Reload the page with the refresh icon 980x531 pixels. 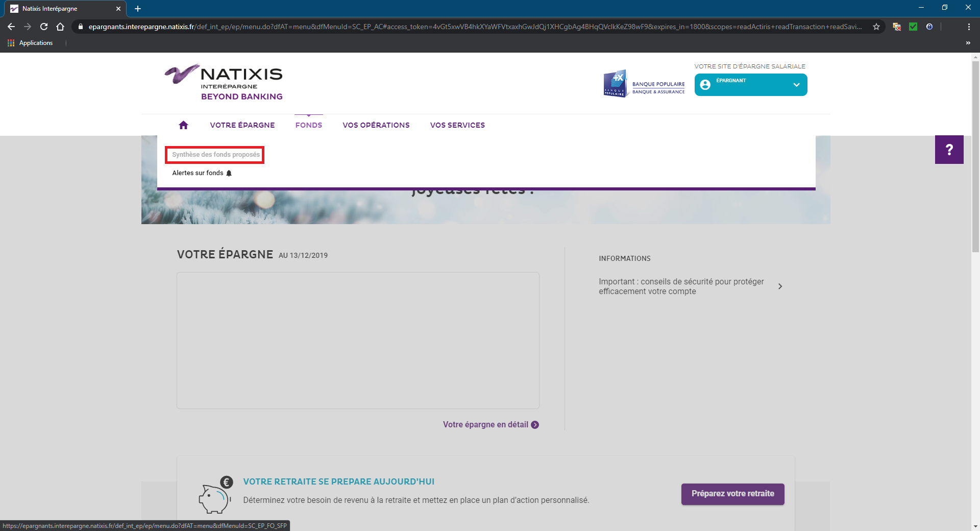(x=44, y=27)
